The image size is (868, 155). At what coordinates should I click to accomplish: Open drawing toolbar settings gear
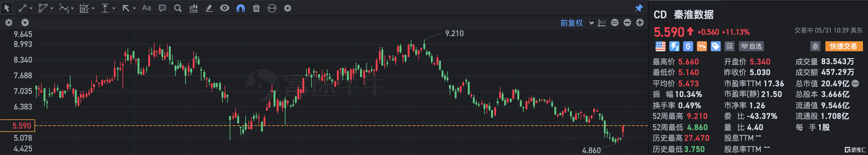click(x=287, y=8)
